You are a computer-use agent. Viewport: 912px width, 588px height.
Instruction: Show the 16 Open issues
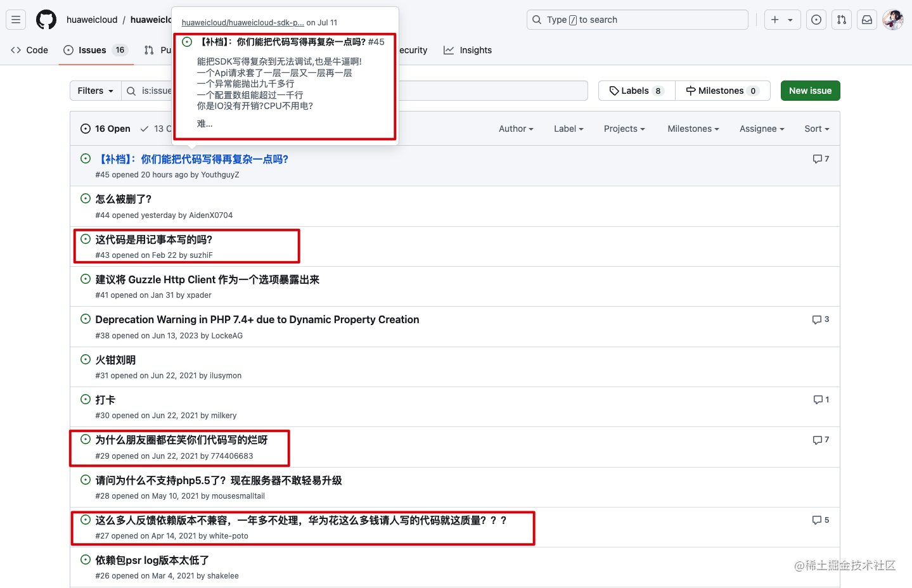pyautogui.click(x=105, y=129)
